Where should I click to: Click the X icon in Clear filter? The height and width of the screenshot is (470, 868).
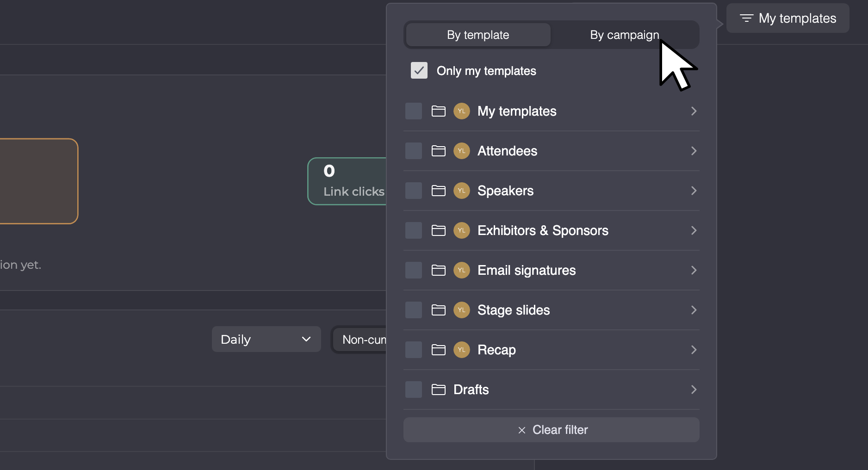(522, 430)
